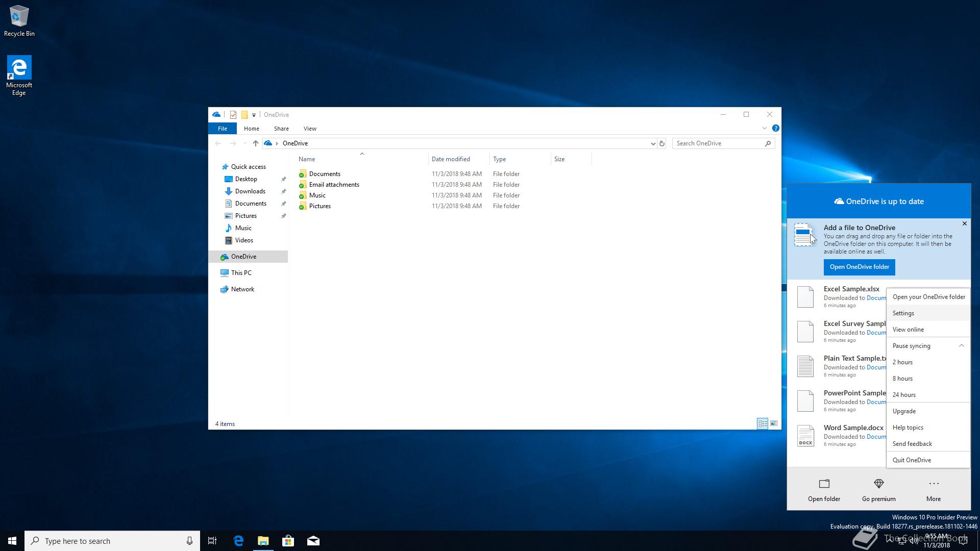Click Go premium diamond button

tap(878, 490)
